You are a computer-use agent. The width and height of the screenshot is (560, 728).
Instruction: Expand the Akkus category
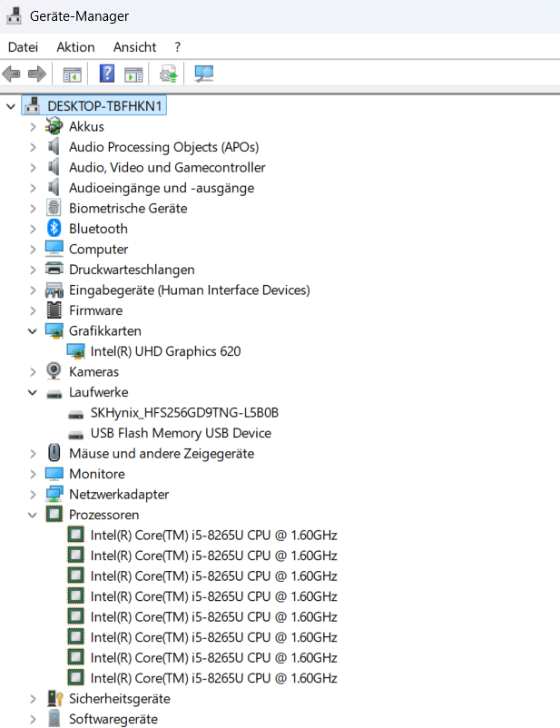tap(33, 127)
